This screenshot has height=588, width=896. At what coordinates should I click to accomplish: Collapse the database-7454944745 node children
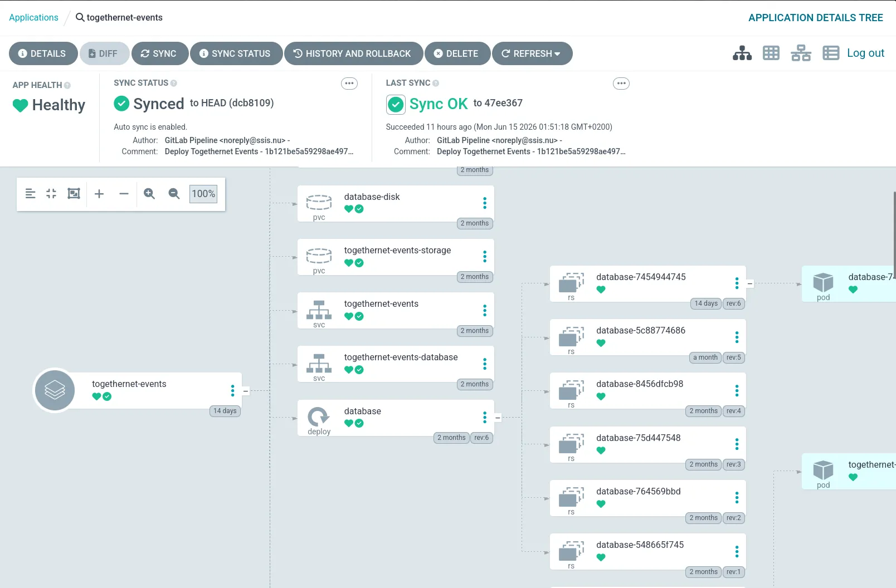coord(750,284)
